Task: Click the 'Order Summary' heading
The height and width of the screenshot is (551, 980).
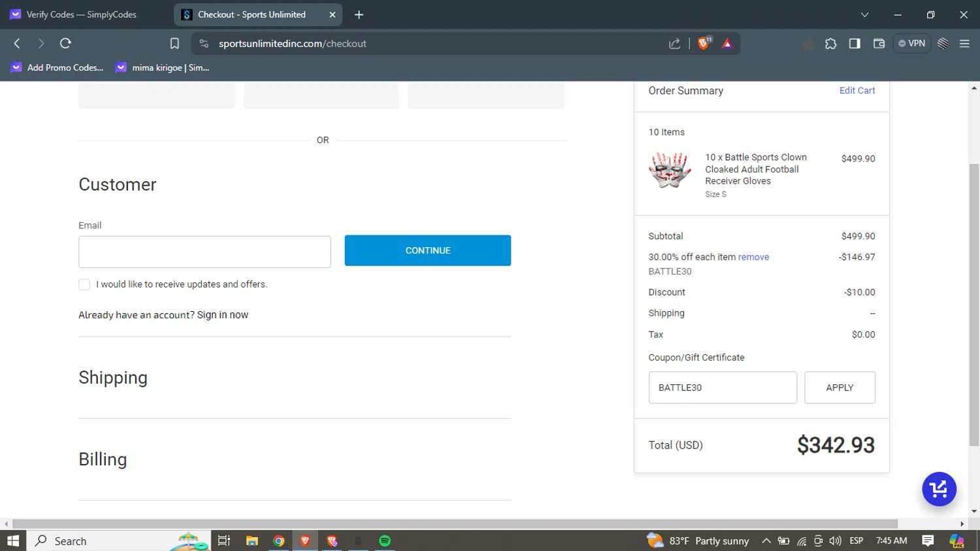Action: click(686, 91)
